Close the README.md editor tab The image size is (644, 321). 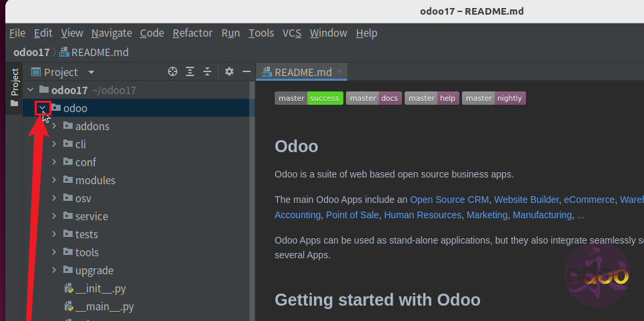[339, 71]
